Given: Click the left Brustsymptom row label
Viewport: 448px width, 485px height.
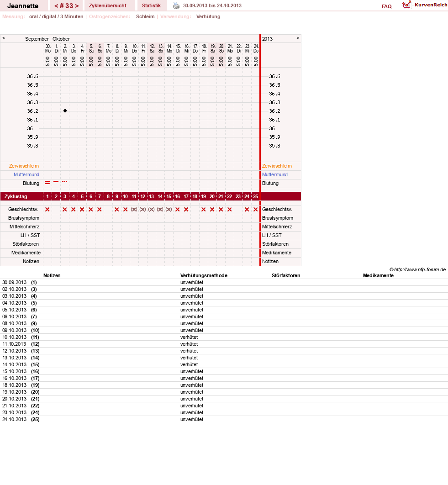Looking at the screenshot, I should [x=24, y=218].
